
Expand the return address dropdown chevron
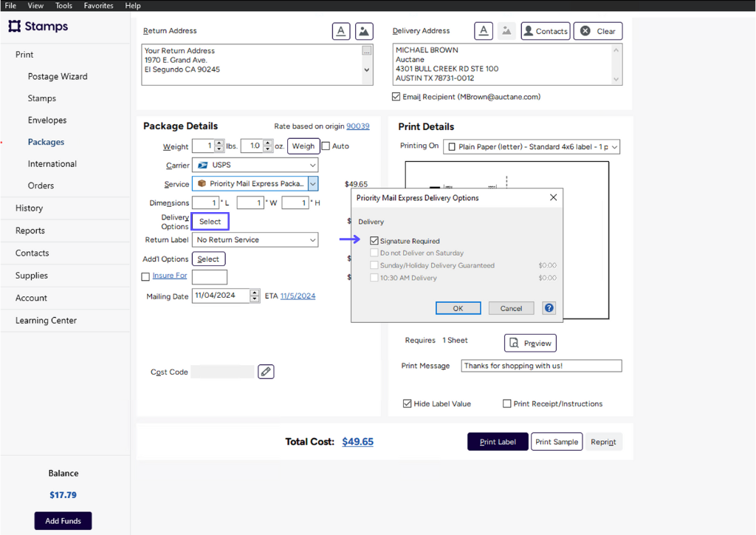[367, 69]
